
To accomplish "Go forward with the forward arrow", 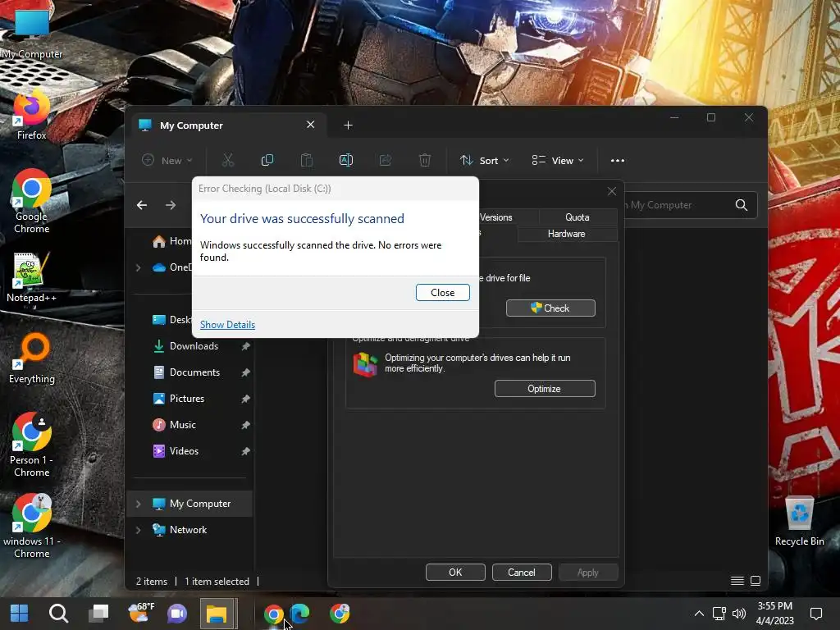I will click(171, 205).
